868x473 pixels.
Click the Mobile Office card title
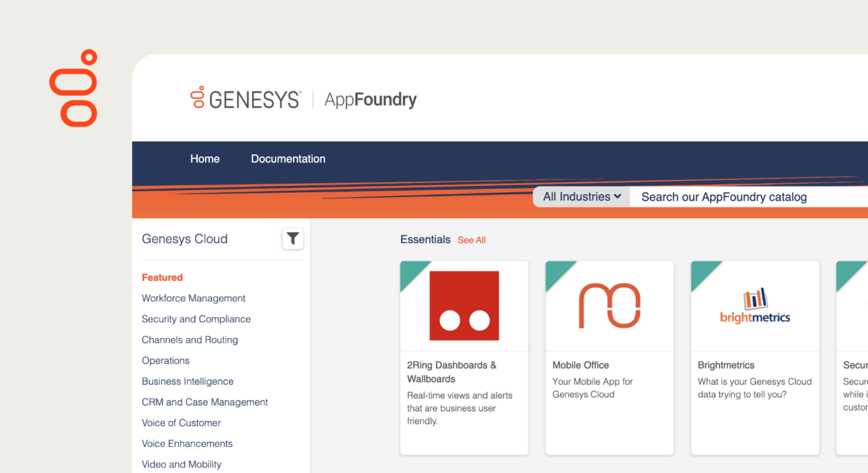pos(581,365)
